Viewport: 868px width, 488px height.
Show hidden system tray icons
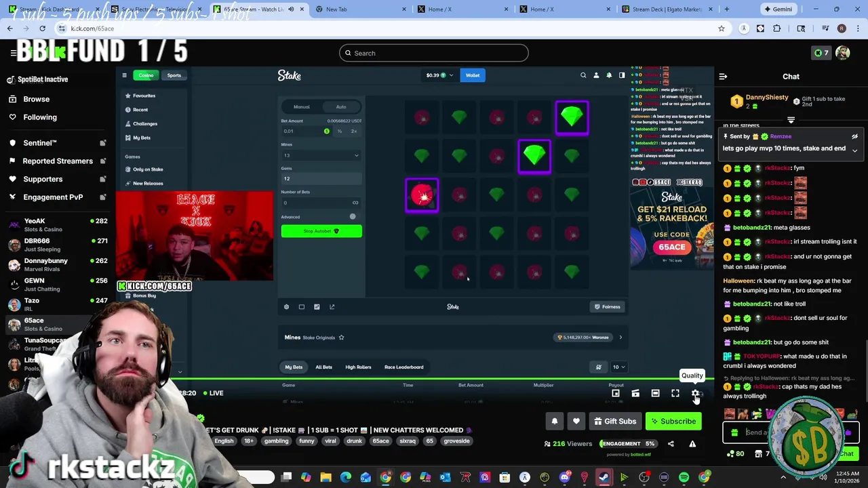[783, 478]
